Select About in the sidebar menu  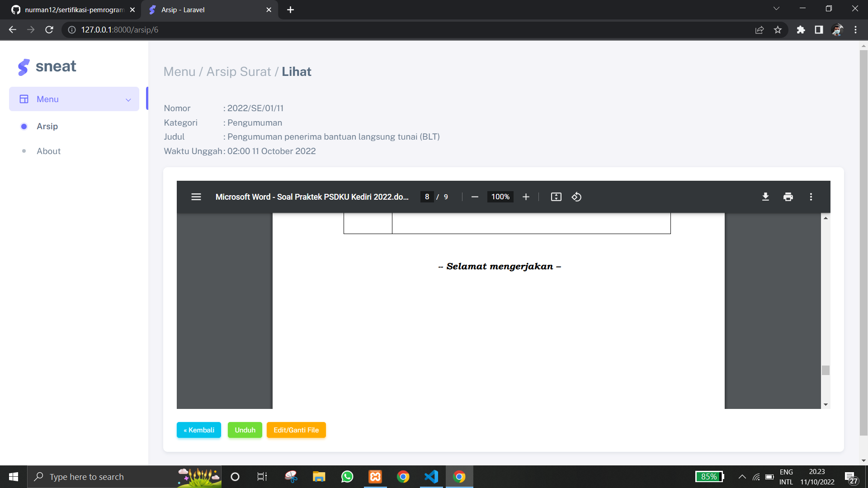click(48, 151)
